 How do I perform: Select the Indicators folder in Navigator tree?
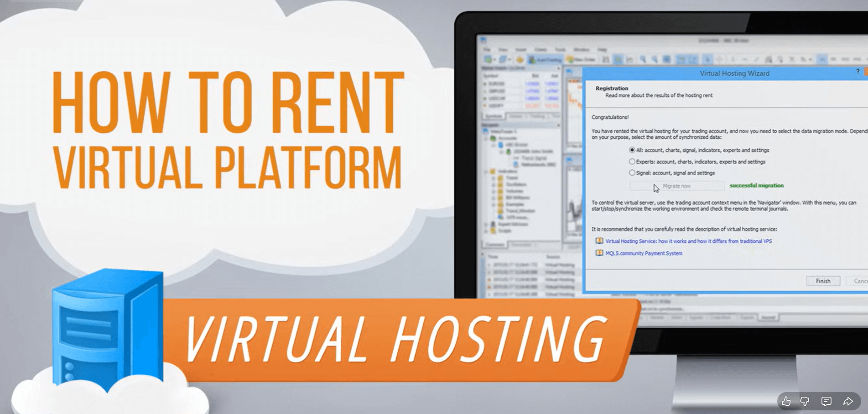pyautogui.click(x=504, y=171)
